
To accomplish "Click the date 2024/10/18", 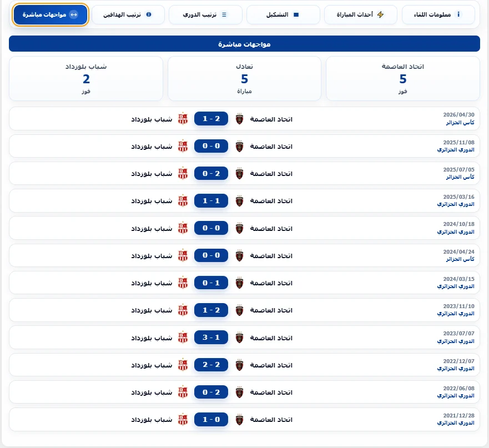I will [x=458, y=224].
